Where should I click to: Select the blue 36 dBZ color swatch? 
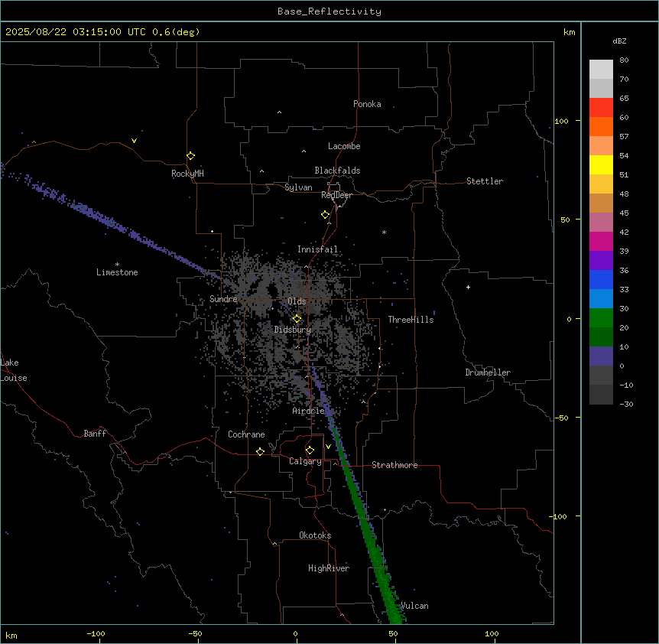601,279
